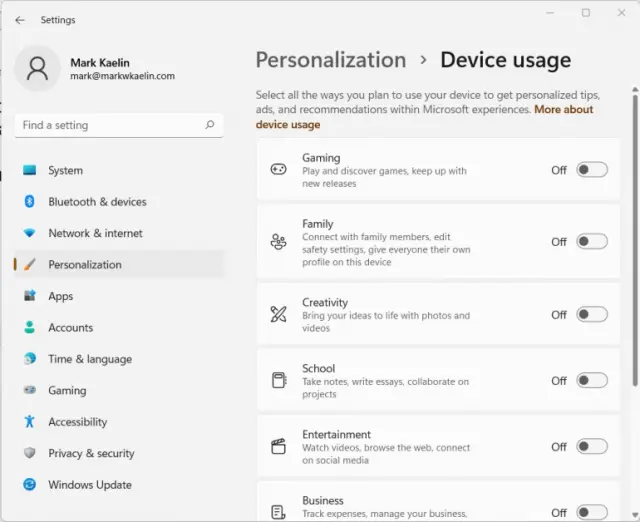Viewport: 640px width, 522px height.
Task: Click the user profile avatar picture
Action: click(x=38, y=68)
